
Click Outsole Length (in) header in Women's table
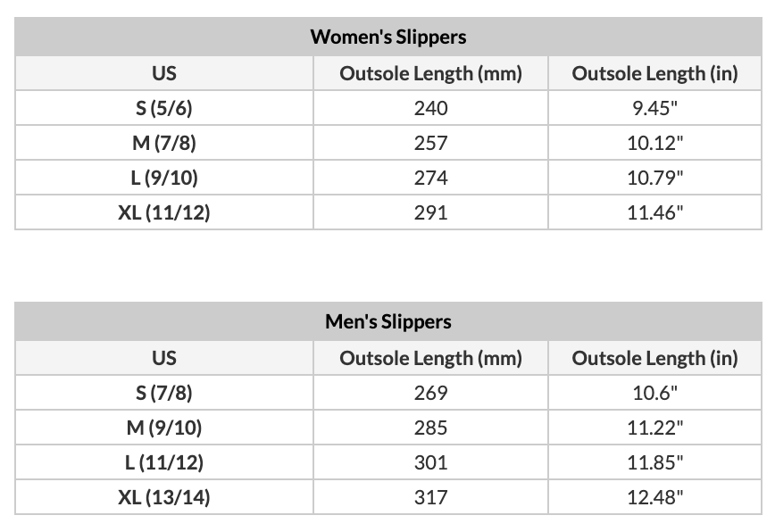pos(654,73)
